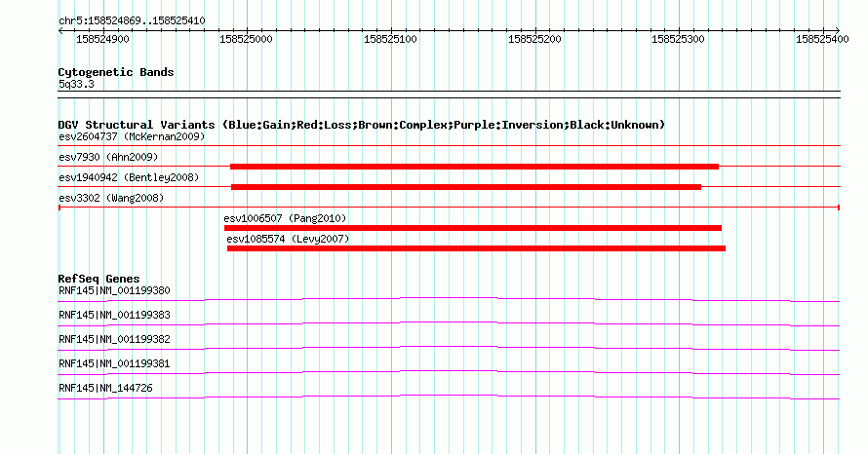Open variant esv1085574 (Levy2007) label
Image resolution: width=868 pixels, height=454 pixels.
(288, 239)
